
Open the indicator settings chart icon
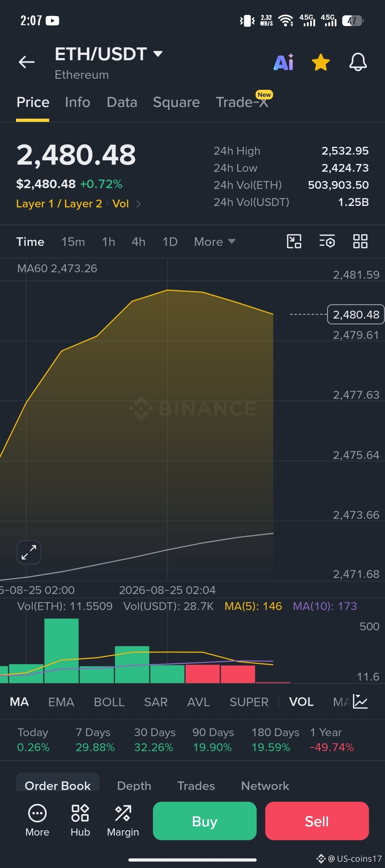tap(360, 702)
